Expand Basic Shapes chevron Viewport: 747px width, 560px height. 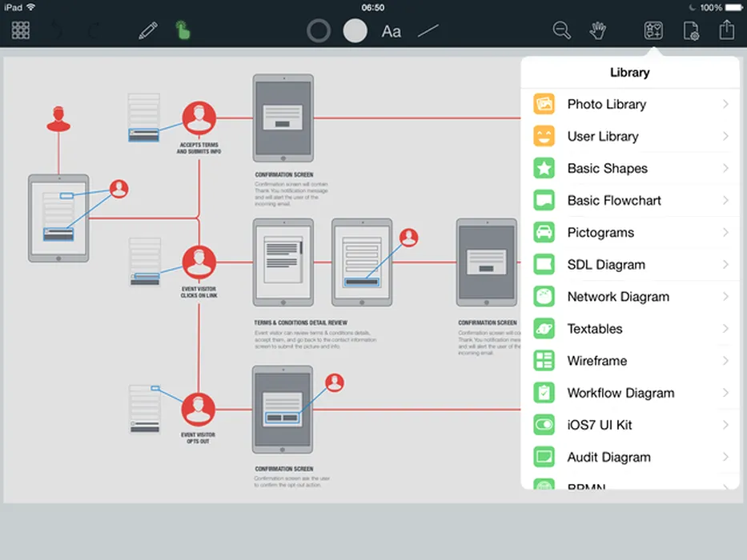(725, 168)
